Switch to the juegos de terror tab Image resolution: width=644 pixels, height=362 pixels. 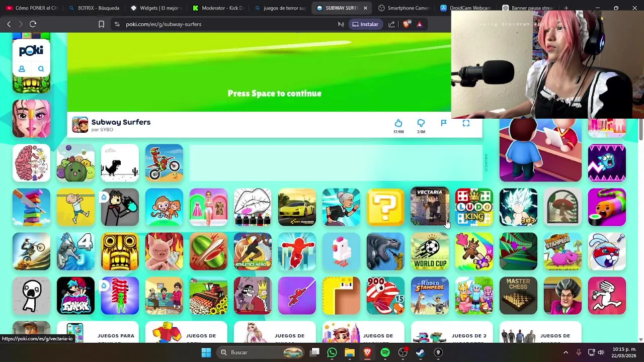pyautogui.click(x=280, y=8)
